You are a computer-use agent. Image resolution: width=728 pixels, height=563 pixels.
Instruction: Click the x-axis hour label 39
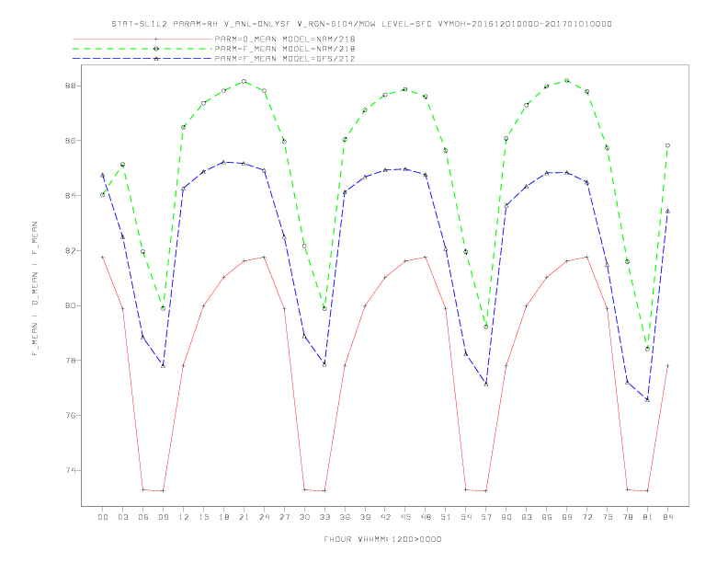coord(365,517)
